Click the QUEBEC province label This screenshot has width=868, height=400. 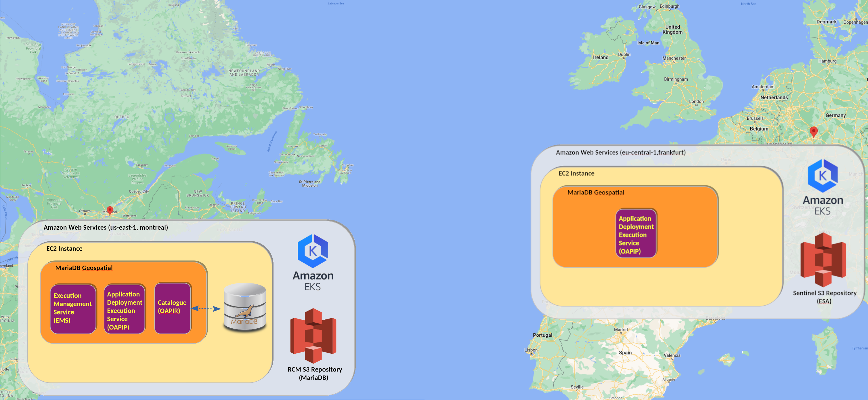click(121, 117)
